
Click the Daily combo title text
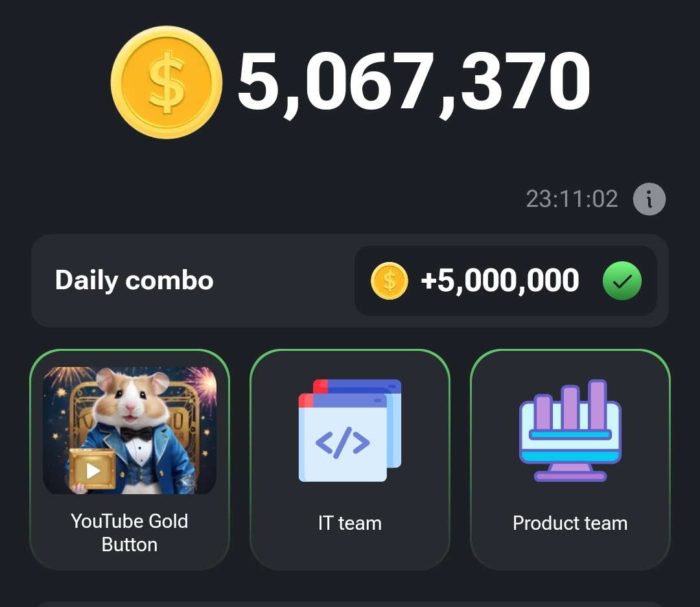pyautogui.click(x=134, y=281)
